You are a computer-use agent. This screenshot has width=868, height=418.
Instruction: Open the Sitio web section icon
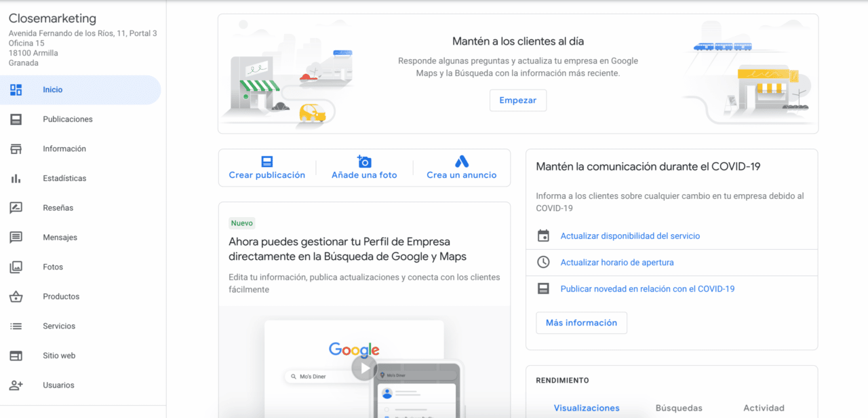[16, 355]
